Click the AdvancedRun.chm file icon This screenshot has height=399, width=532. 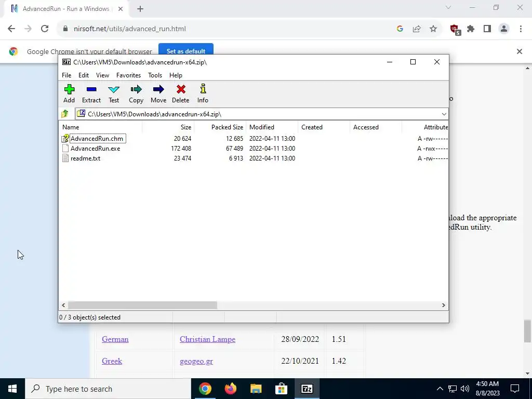tap(65, 138)
